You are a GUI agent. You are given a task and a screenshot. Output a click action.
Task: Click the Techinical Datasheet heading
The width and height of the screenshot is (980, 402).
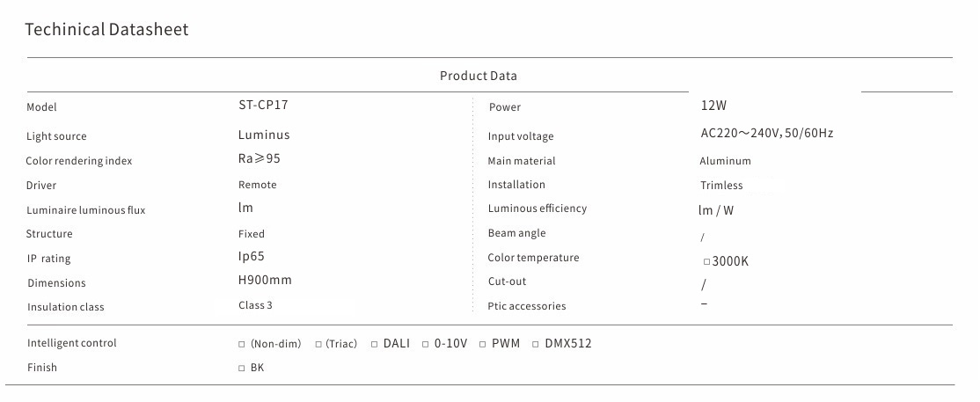(106, 30)
